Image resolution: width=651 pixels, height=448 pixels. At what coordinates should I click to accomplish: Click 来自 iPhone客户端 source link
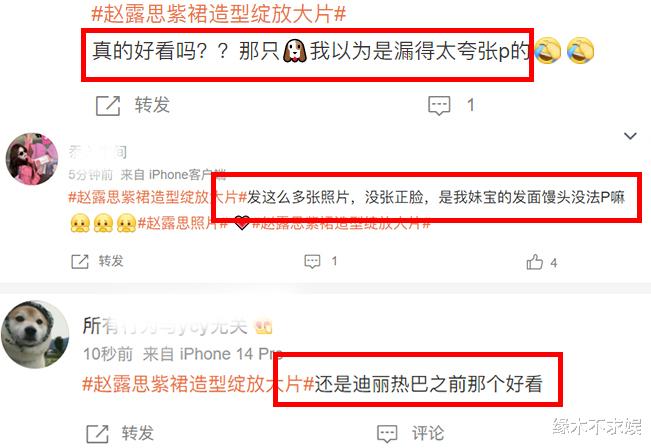click(x=173, y=175)
